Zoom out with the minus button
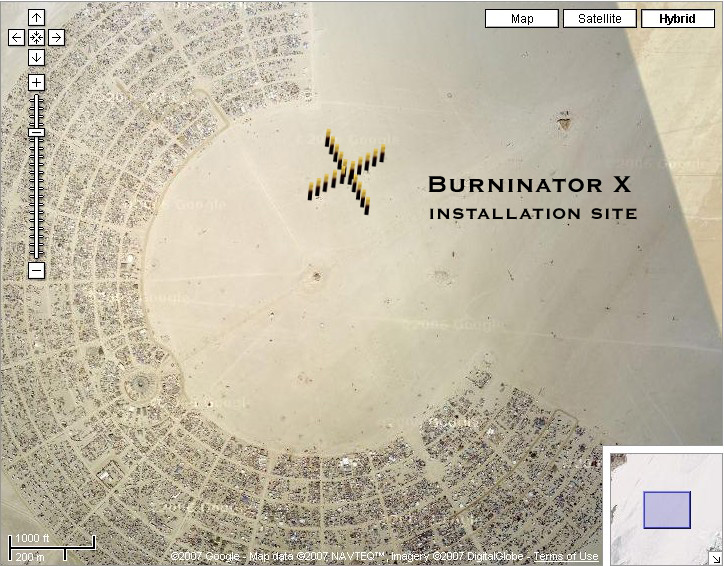 coord(36,270)
